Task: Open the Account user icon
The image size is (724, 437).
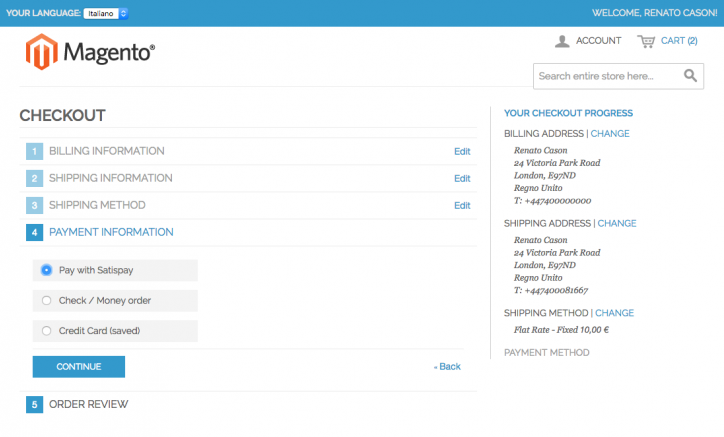Action: 561,41
